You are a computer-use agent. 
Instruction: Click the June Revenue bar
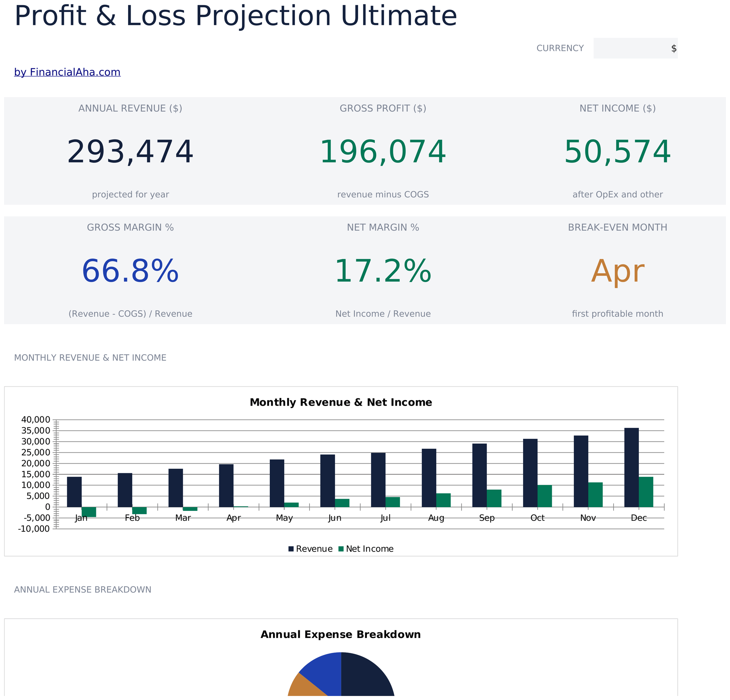327,481
